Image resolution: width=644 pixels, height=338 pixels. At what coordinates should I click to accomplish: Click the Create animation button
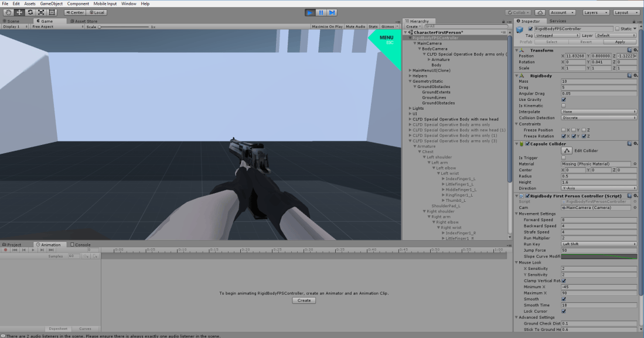pos(304,300)
